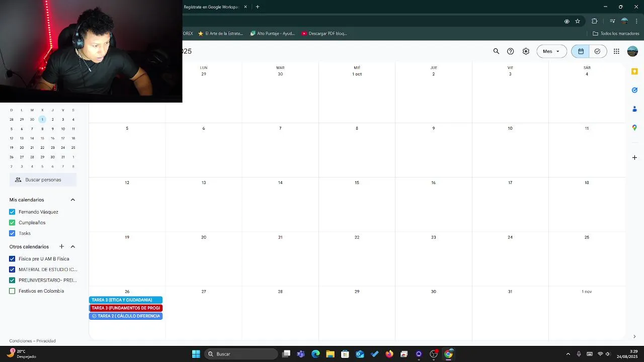Select Regístrate en Google Workspace tab
The height and width of the screenshot is (362, 644).
coord(211,7)
